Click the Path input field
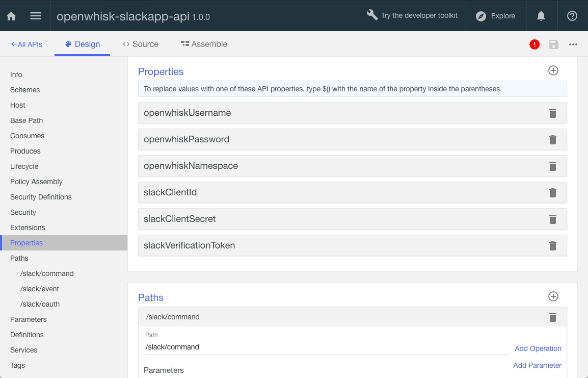The image size is (588, 378). point(326,347)
